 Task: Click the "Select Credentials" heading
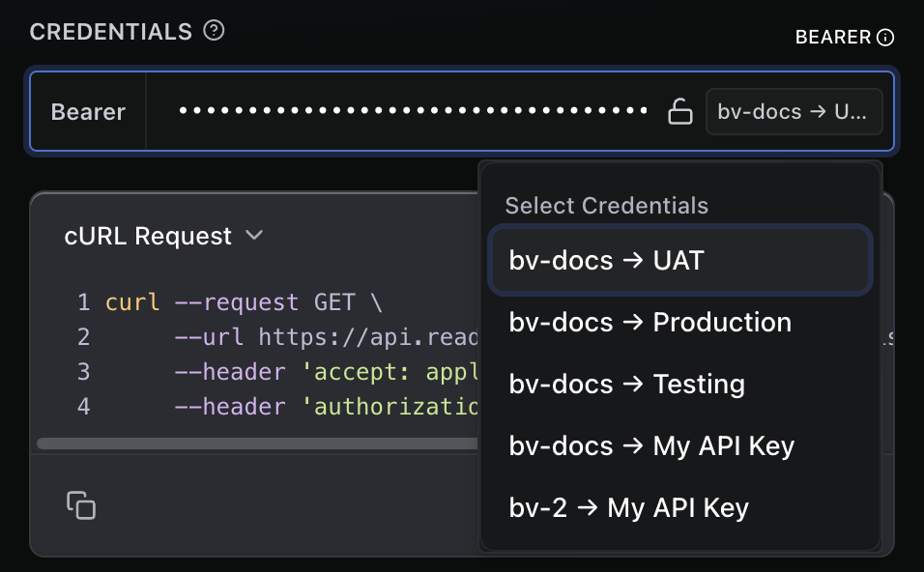click(606, 206)
